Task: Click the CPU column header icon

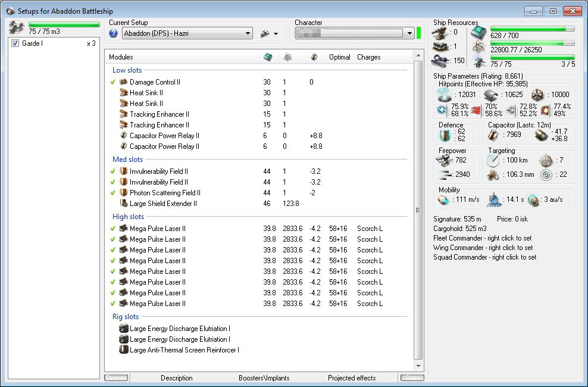Action: [268, 57]
